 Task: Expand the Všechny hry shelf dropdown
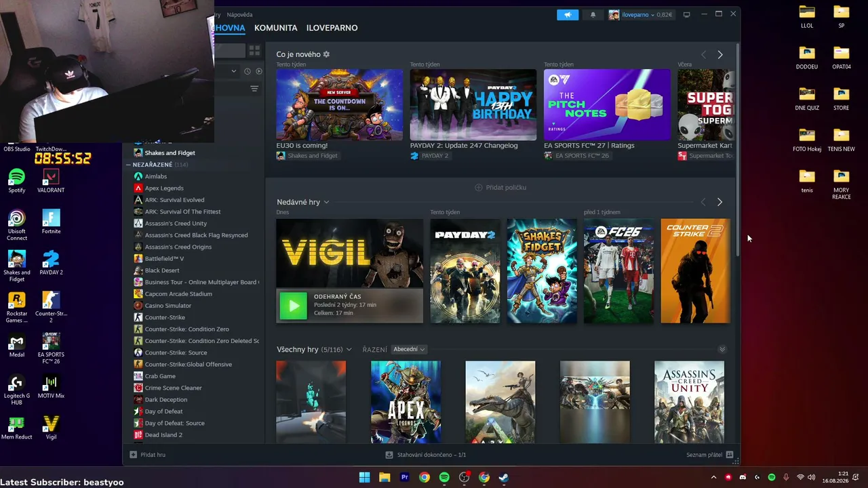(x=349, y=350)
